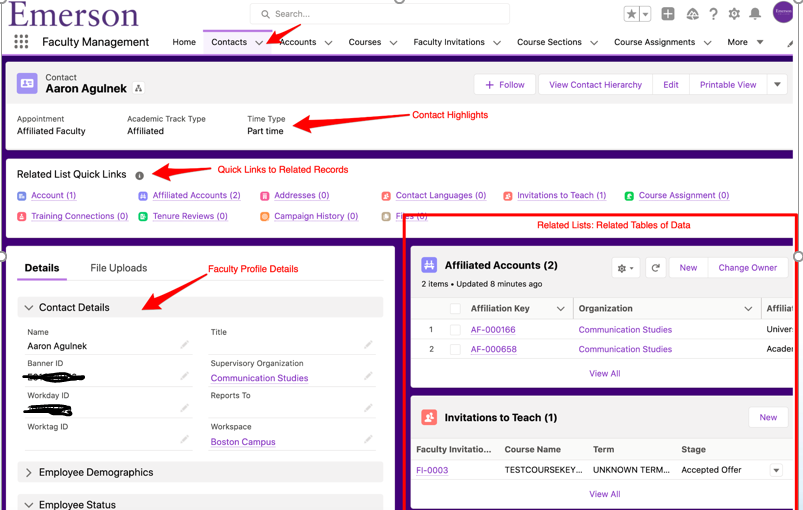Edit the Workday ID pencil icon
Viewport: 803px width, 510px height.
(x=184, y=408)
